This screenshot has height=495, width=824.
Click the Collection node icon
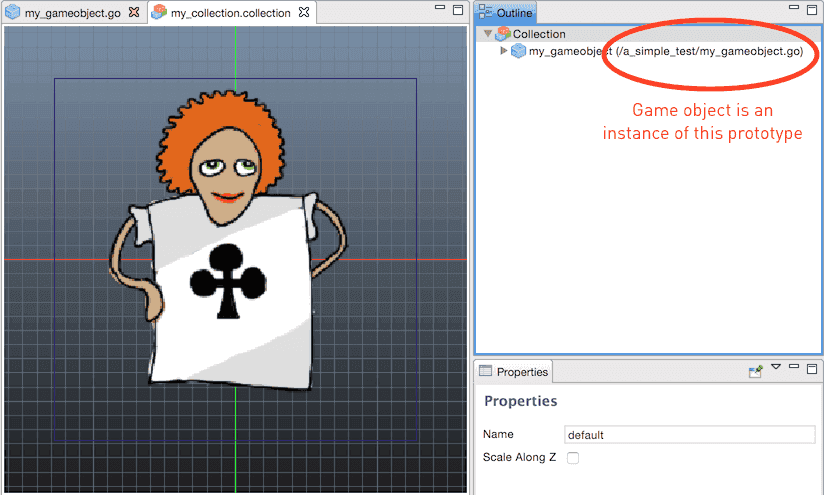click(503, 34)
